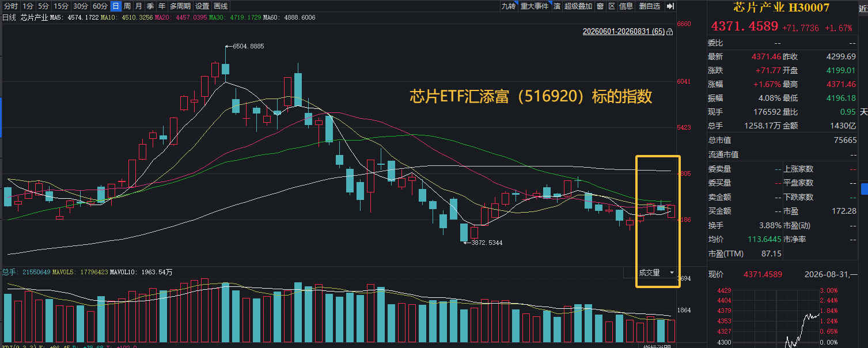Click the 最高 4371.46 value
Viewport: 868px width, 348px height.
[842, 84]
